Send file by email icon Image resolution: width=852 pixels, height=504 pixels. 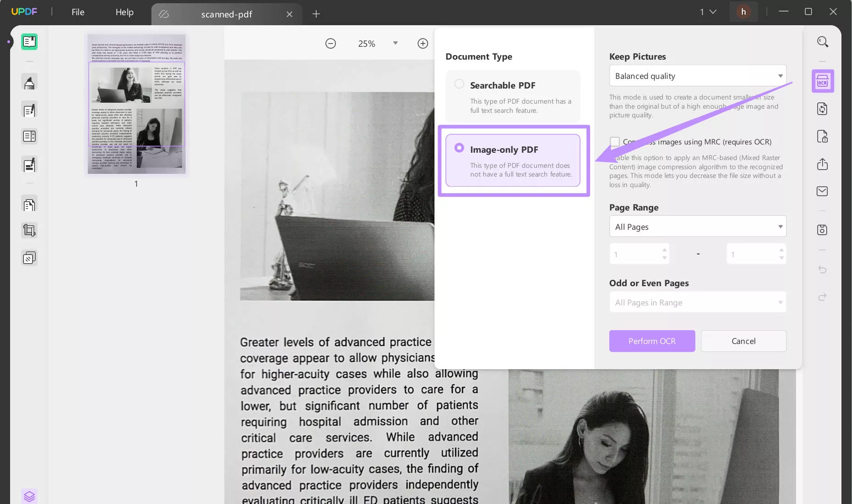822,191
